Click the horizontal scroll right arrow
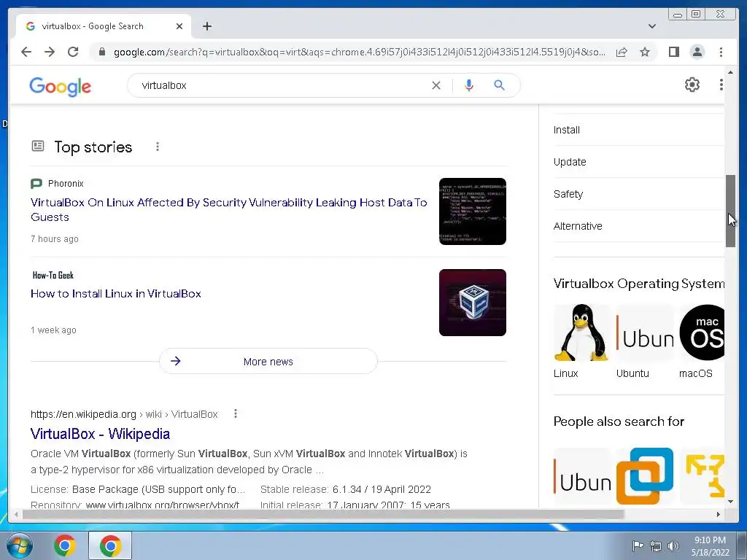This screenshot has height=560, width=747. tap(719, 514)
